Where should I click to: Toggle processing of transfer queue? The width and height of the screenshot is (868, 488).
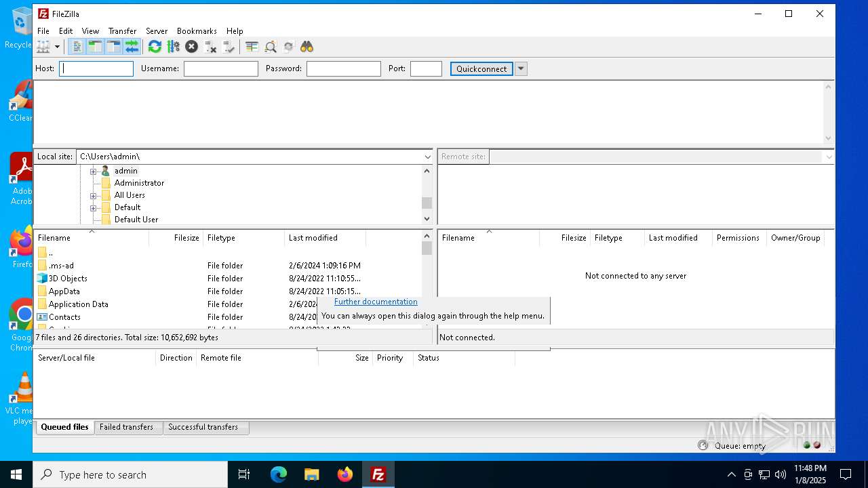point(173,47)
